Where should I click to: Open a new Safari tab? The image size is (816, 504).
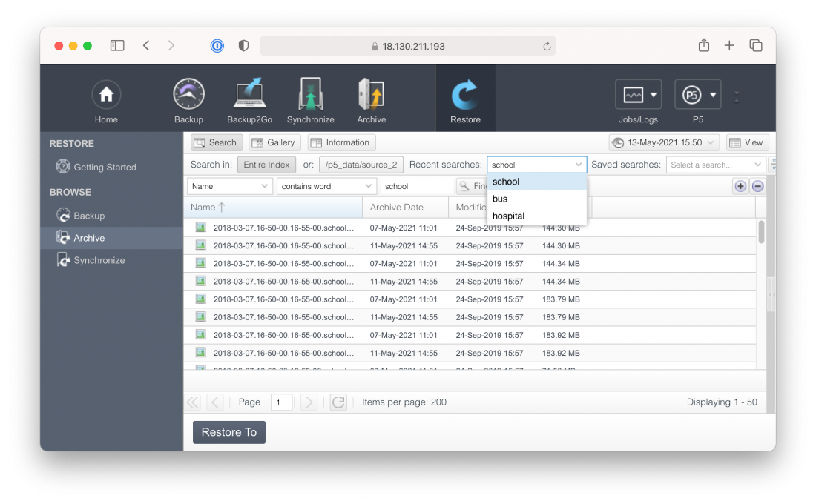click(x=729, y=46)
